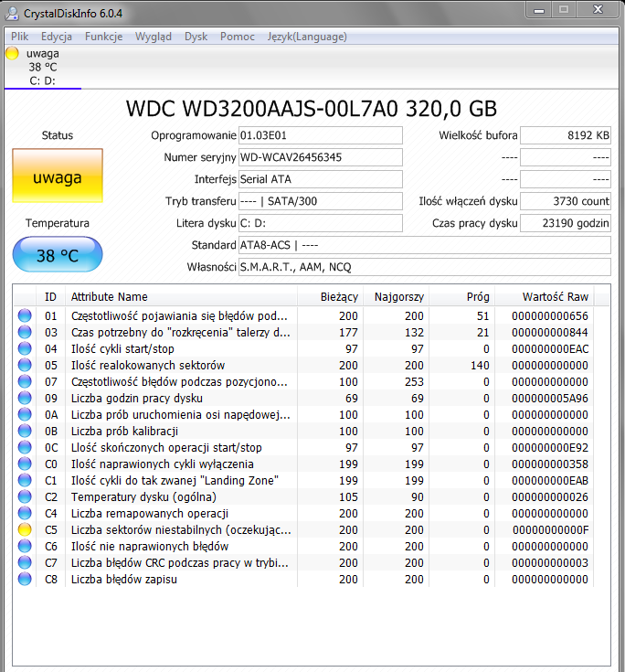This screenshot has height=672, width=625.
Task: Click blue status icon for attribute C0
Action: tap(25, 464)
